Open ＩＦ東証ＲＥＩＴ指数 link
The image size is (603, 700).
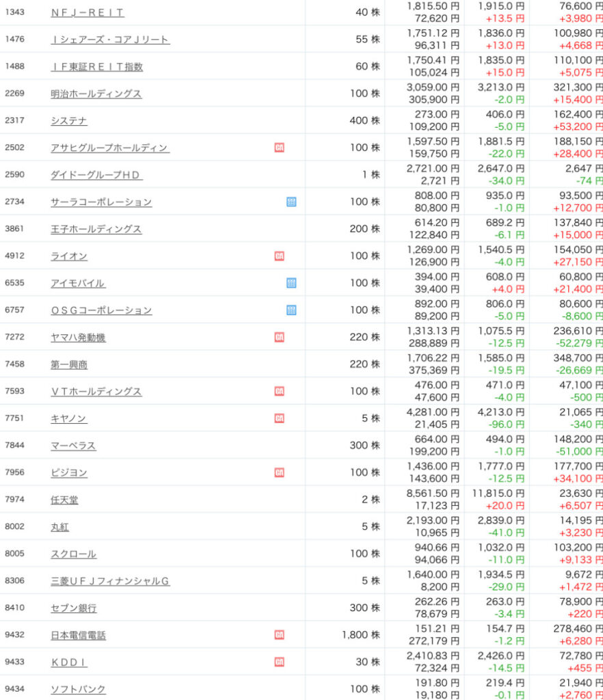pyautogui.click(x=97, y=66)
